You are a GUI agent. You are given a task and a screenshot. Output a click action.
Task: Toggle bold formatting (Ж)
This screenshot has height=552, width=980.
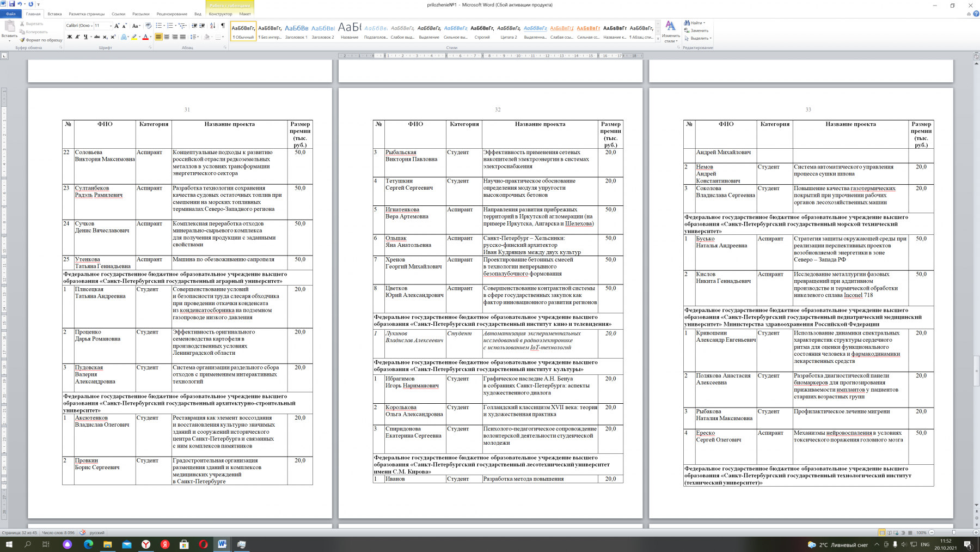[69, 37]
